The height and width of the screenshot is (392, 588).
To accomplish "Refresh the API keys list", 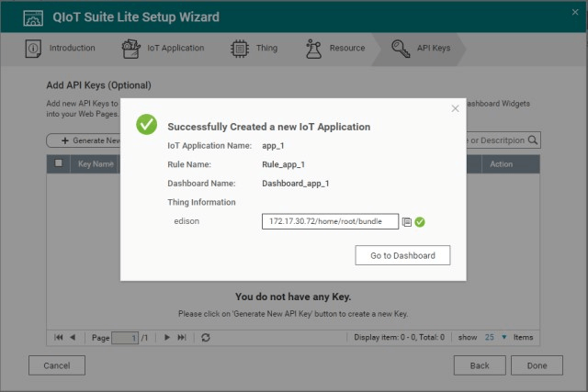I will pos(206,338).
